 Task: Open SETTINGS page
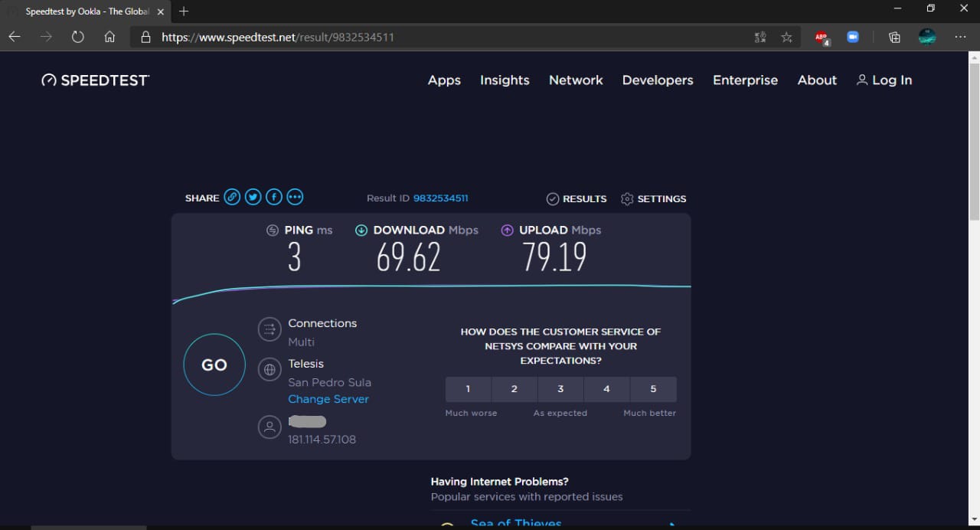tap(653, 198)
